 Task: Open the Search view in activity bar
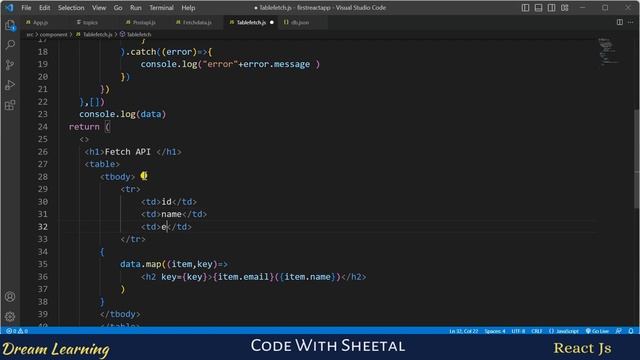pyautogui.click(x=10, y=44)
